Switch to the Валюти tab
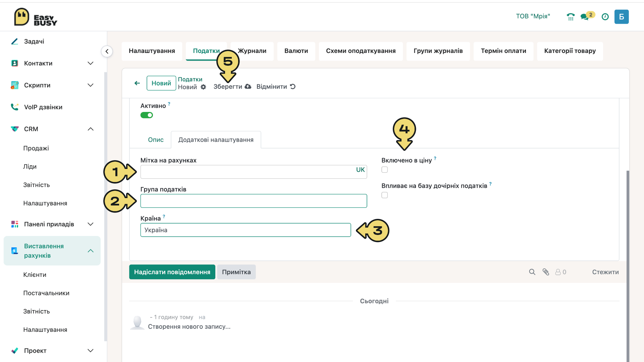This screenshot has width=644, height=362. pos(296,51)
